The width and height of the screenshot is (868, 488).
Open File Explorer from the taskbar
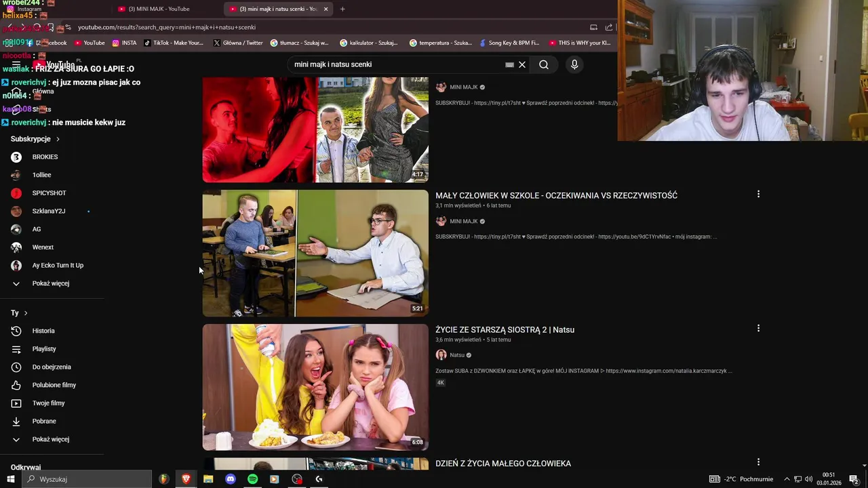tap(208, 479)
